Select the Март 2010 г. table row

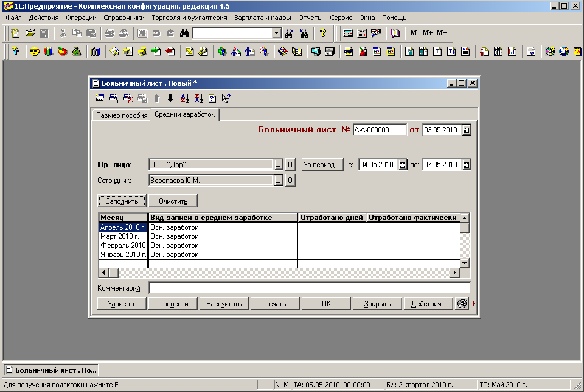(280, 236)
